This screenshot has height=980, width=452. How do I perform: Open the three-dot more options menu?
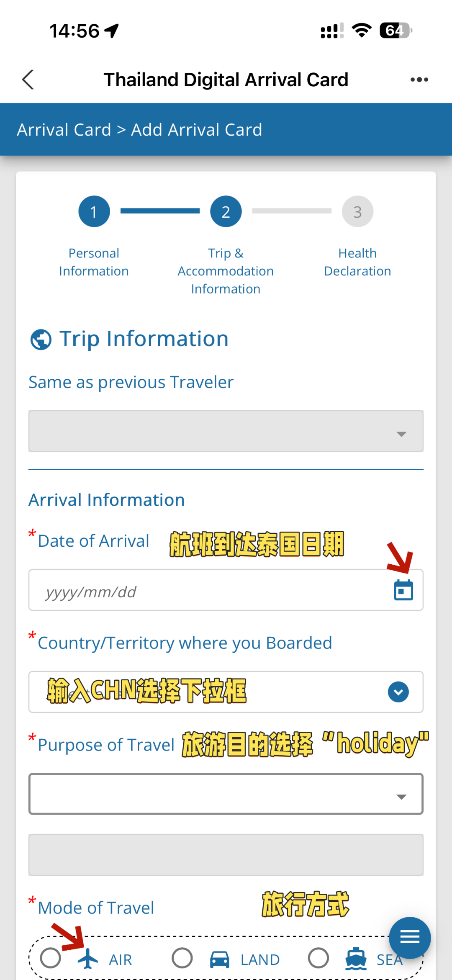(x=419, y=80)
